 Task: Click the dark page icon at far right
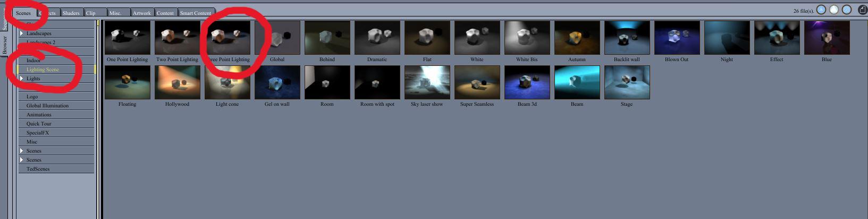[863, 10]
